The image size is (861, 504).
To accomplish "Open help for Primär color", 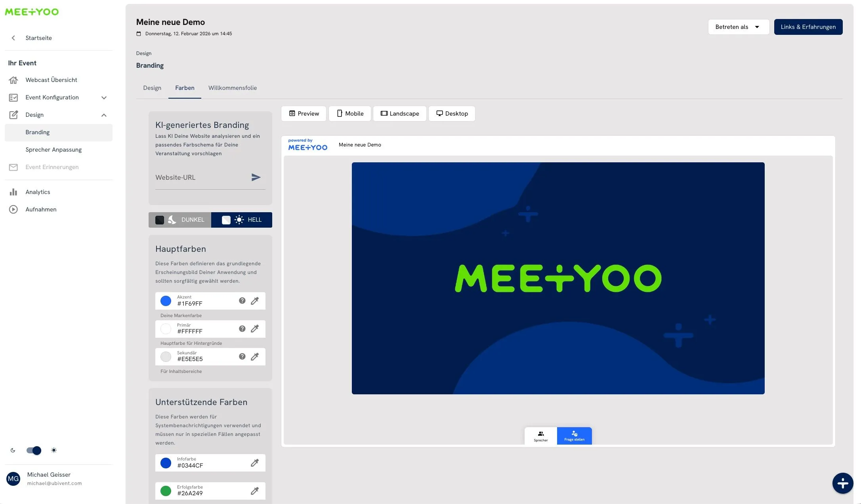I will [x=242, y=329].
